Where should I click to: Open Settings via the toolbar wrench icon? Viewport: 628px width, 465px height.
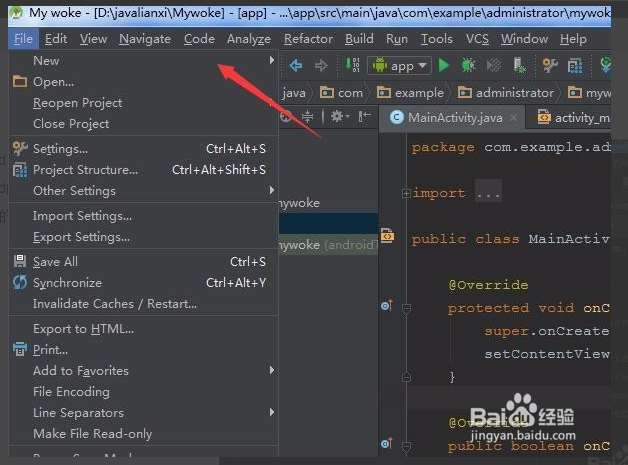click(x=550, y=65)
